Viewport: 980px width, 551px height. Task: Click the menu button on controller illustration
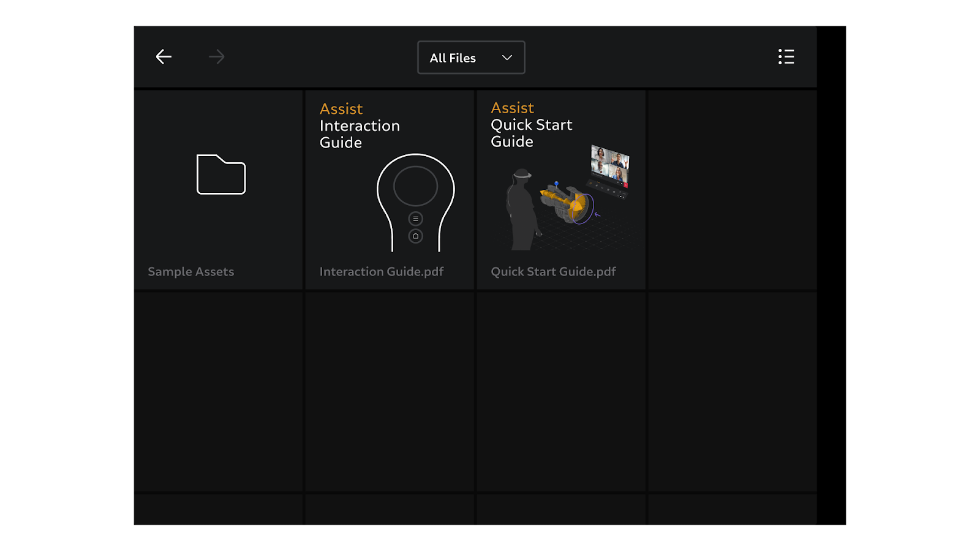(x=415, y=219)
